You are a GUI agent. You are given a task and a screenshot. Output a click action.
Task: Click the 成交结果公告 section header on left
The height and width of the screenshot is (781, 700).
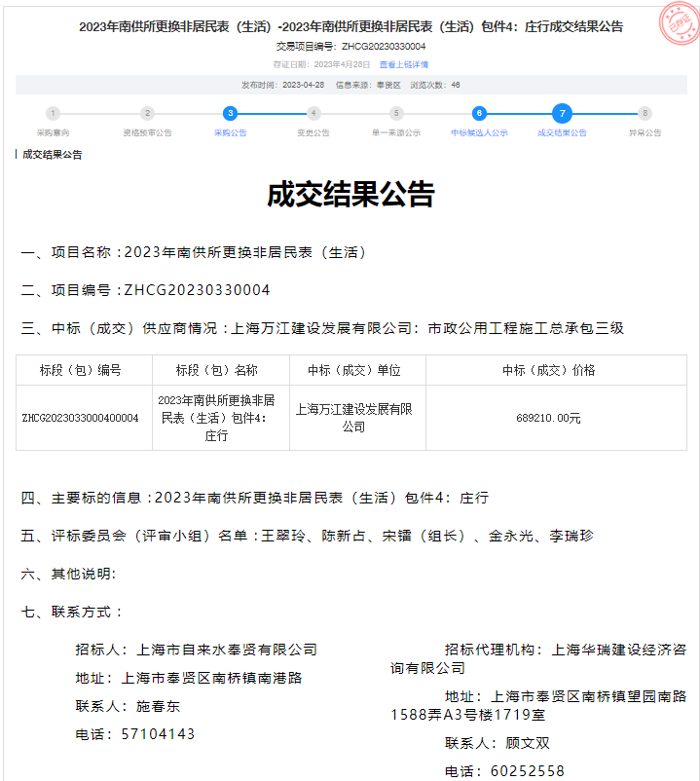(53, 155)
